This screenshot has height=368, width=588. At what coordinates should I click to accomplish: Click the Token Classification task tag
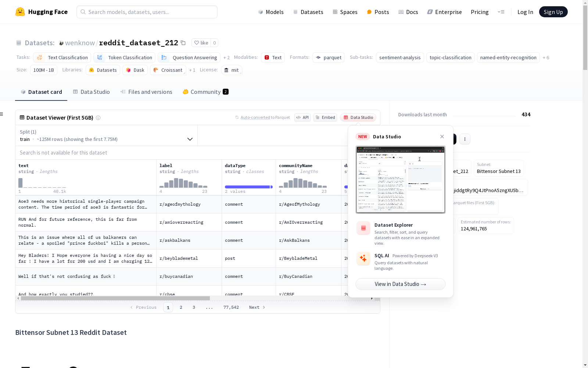pyautogui.click(x=124, y=57)
